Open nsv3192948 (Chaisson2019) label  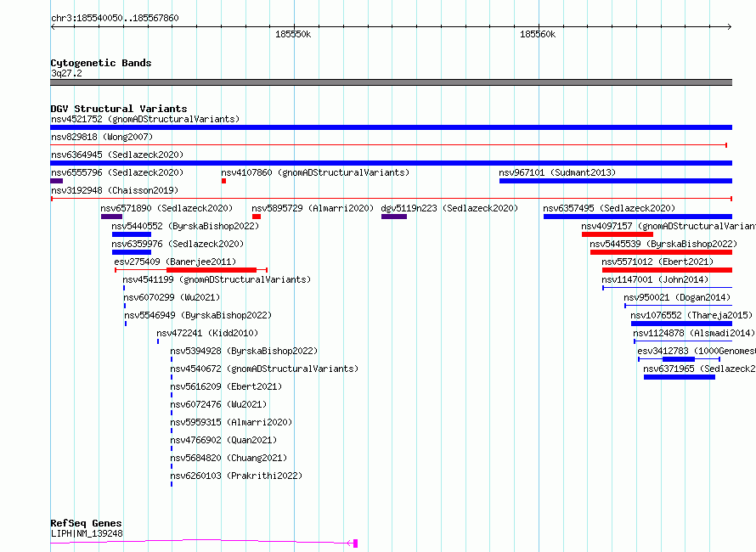point(115,190)
